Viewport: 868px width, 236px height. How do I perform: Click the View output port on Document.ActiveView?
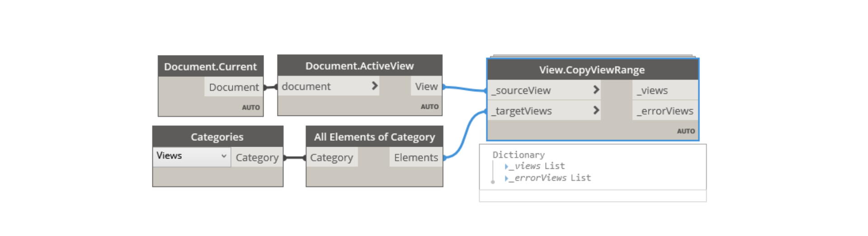426,86
